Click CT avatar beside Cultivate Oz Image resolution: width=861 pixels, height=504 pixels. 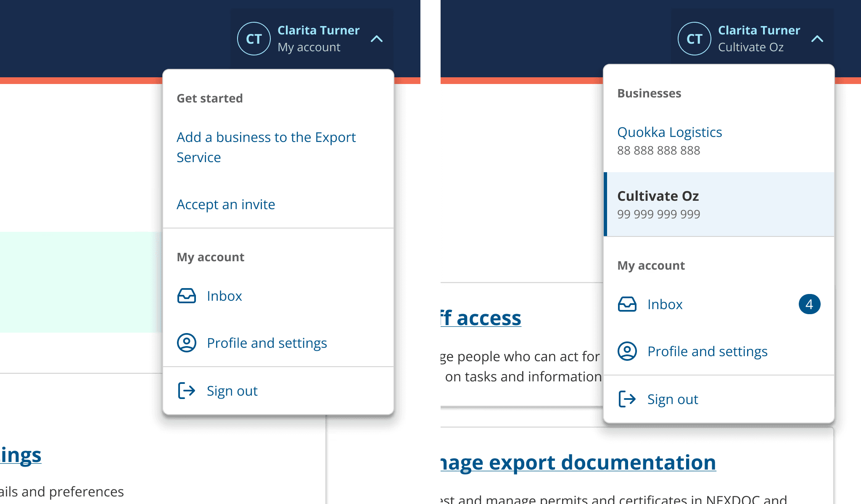[x=694, y=39]
